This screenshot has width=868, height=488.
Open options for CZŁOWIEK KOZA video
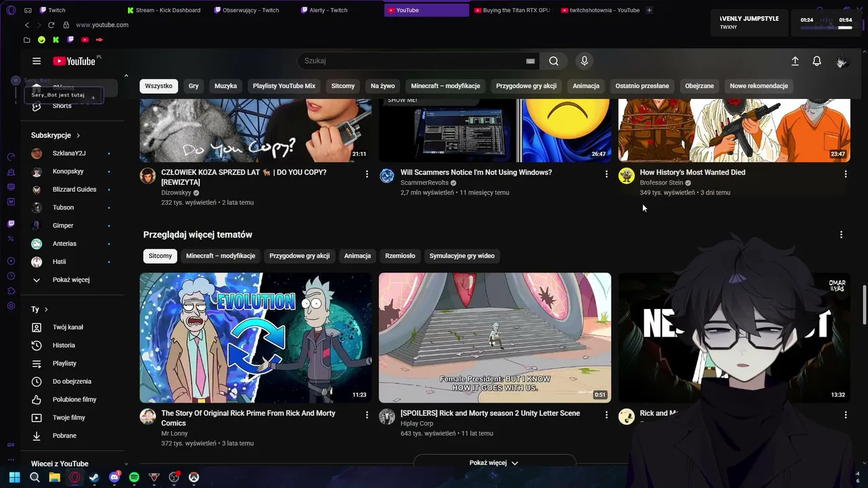[367, 174]
